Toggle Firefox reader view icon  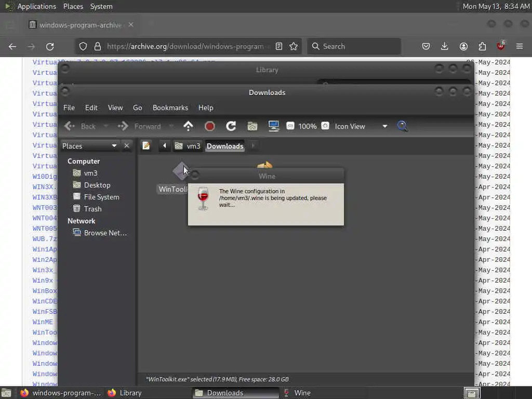279,46
